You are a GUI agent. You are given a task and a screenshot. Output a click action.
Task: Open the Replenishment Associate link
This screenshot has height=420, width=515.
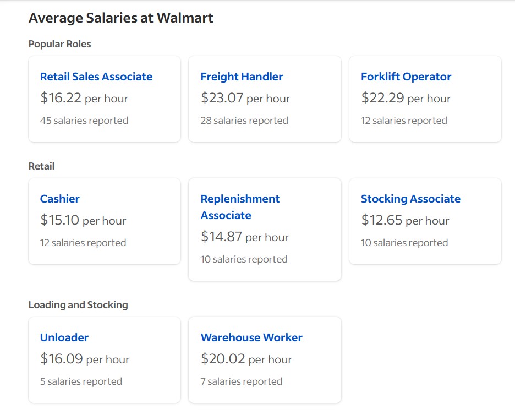[240, 206]
